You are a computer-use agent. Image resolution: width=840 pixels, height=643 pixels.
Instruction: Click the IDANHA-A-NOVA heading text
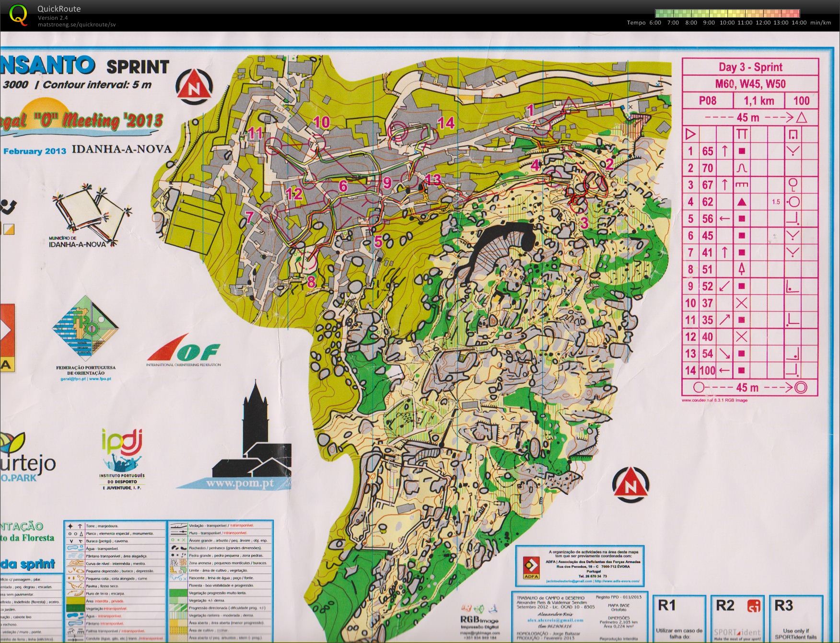tap(122, 149)
